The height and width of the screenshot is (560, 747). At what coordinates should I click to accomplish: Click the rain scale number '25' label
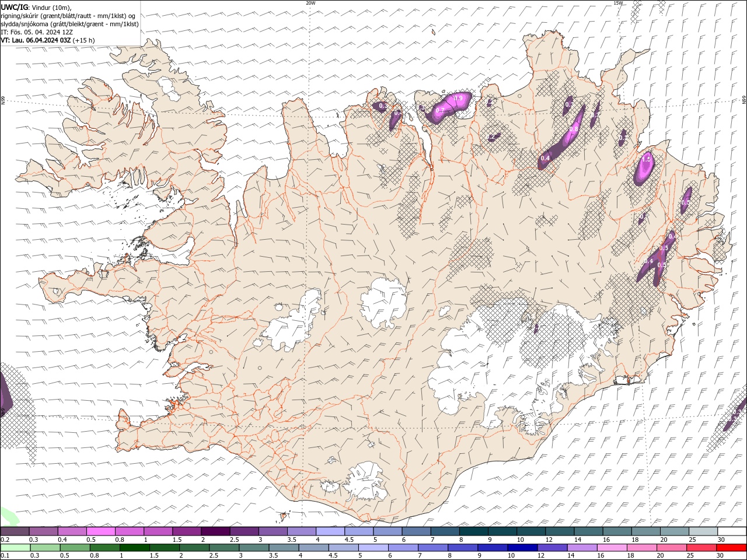[x=692, y=555]
